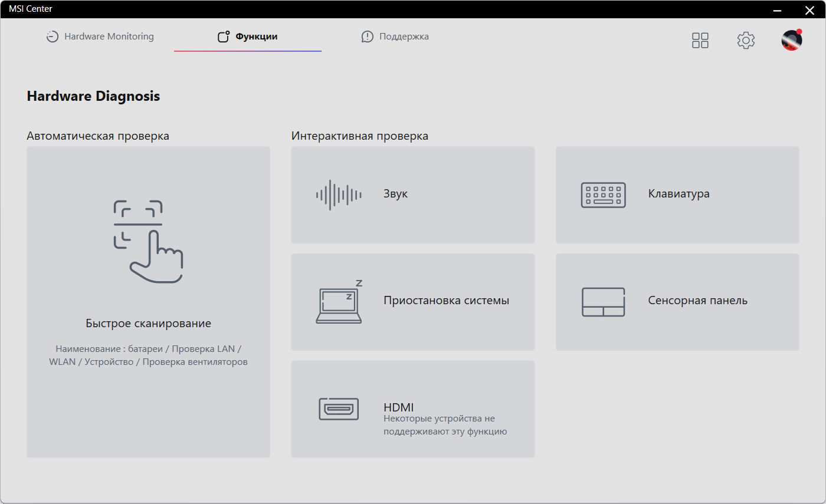Launch Приостановка системы test
The image size is (826, 504).
[413, 302]
